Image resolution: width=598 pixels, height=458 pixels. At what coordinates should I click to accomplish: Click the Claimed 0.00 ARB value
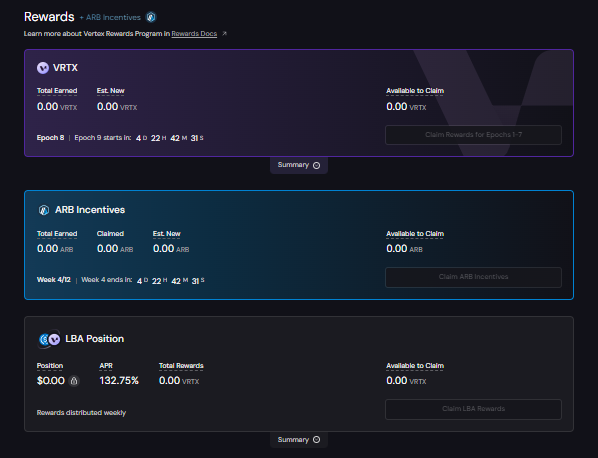point(115,249)
